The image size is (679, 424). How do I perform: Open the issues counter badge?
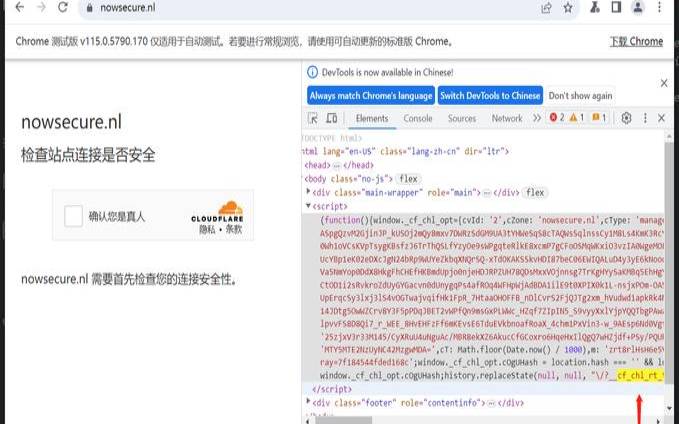(x=599, y=118)
